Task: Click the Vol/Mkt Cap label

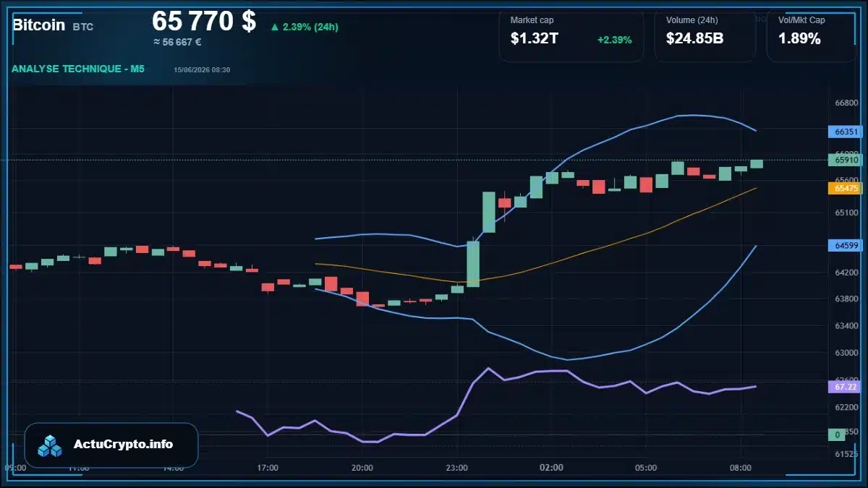Action: [801, 20]
